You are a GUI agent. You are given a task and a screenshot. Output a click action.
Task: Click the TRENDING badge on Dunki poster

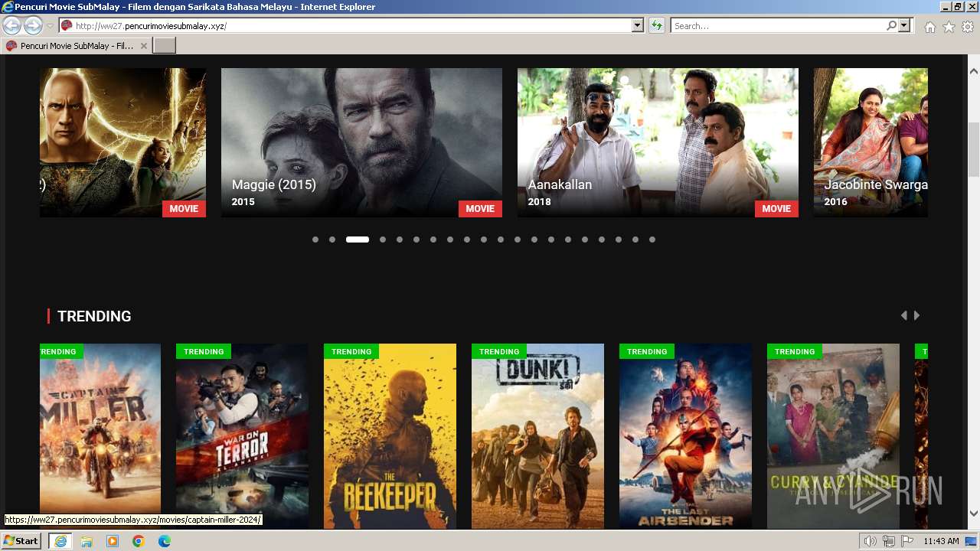tap(499, 351)
